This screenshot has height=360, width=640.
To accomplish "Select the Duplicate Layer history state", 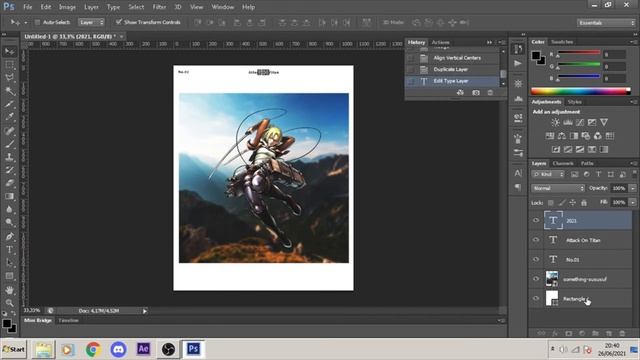I will [x=452, y=69].
